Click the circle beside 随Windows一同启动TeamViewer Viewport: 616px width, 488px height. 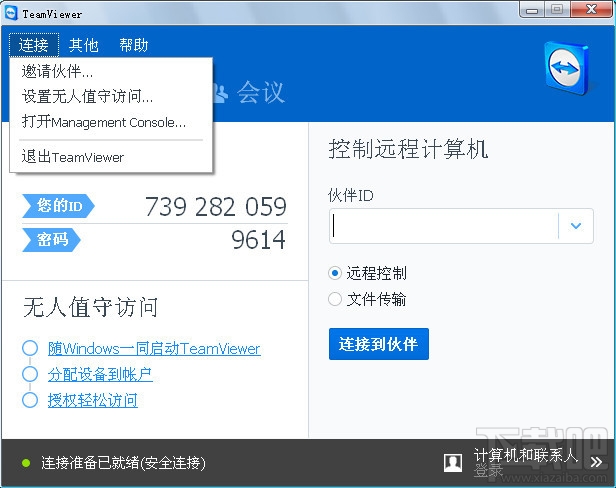pos(30,348)
